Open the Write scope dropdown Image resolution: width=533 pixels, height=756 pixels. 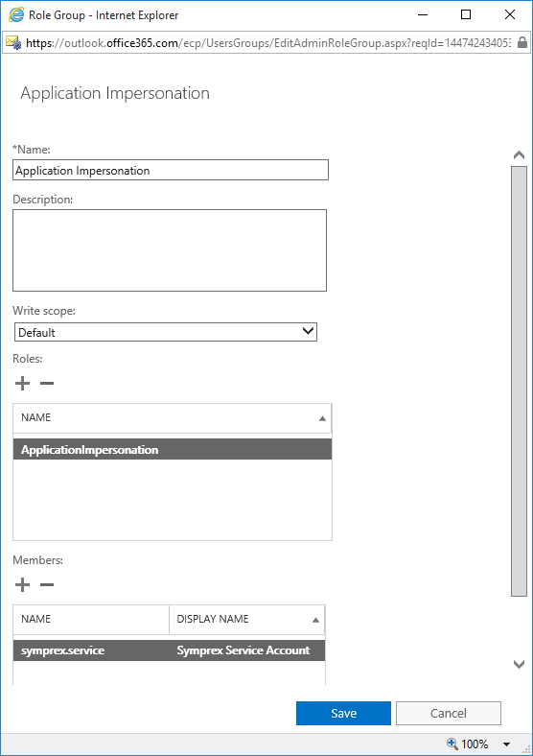coord(166,332)
